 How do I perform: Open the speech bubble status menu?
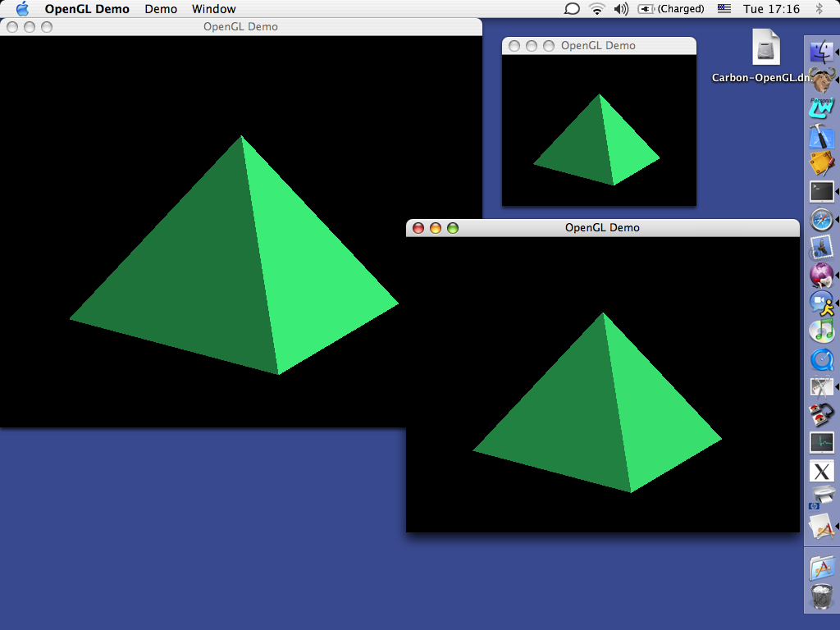click(x=572, y=9)
